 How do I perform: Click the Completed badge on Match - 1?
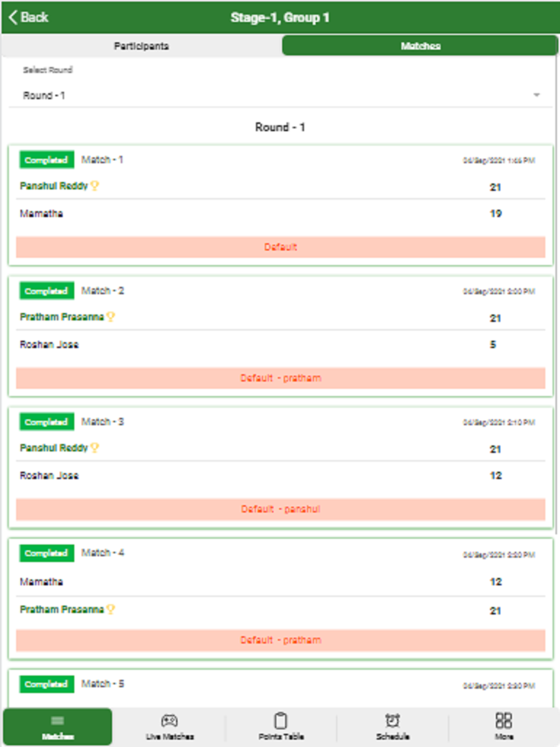(46, 160)
